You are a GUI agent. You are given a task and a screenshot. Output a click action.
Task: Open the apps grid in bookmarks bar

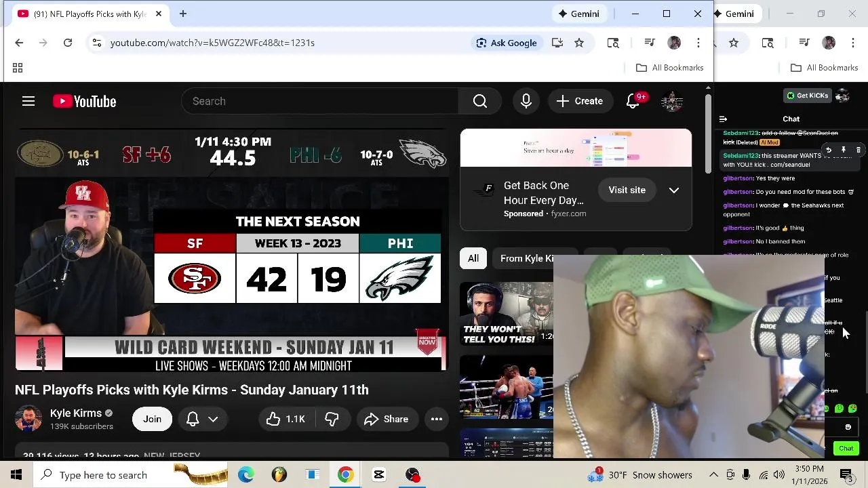point(18,68)
